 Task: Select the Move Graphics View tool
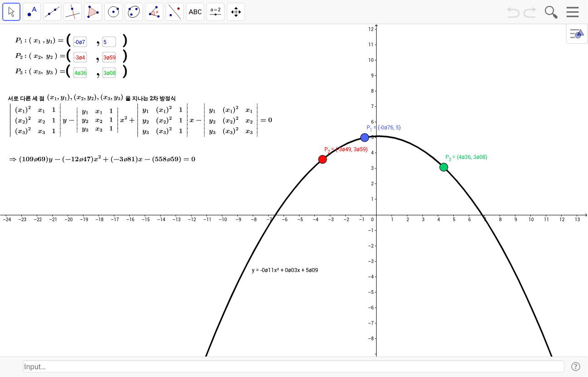[x=235, y=12]
